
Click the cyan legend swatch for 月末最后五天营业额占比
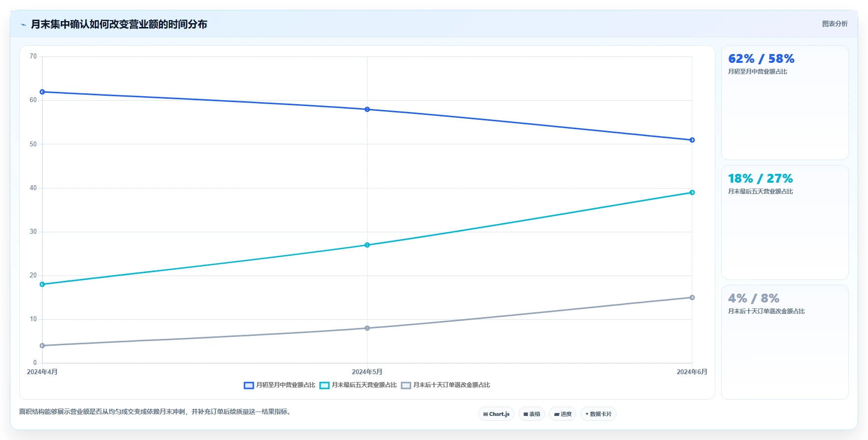pos(325,385)
